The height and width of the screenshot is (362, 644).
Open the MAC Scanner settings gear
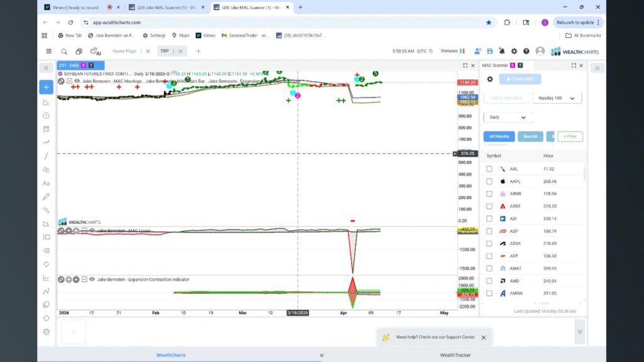coord(490,79)
